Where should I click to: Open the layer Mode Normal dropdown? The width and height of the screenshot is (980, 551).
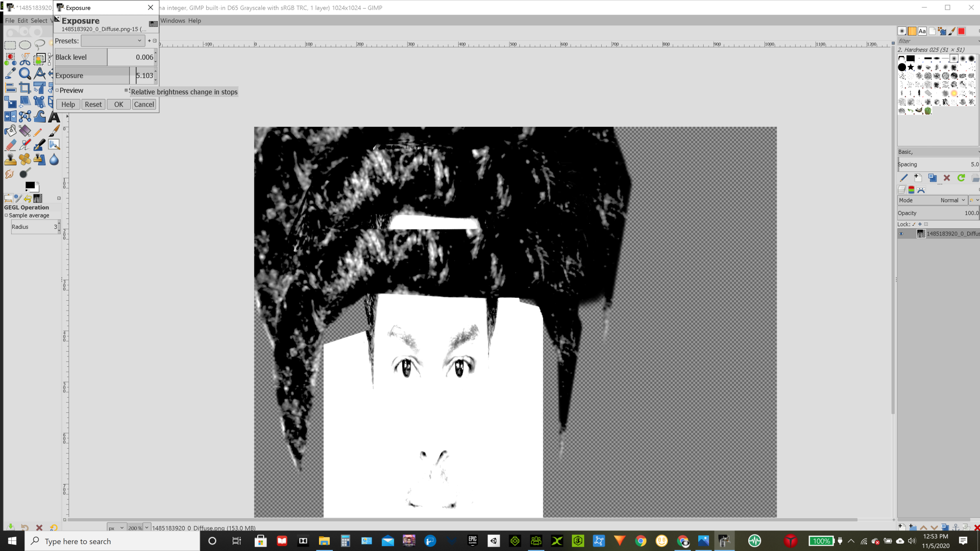tap(932, 200)
